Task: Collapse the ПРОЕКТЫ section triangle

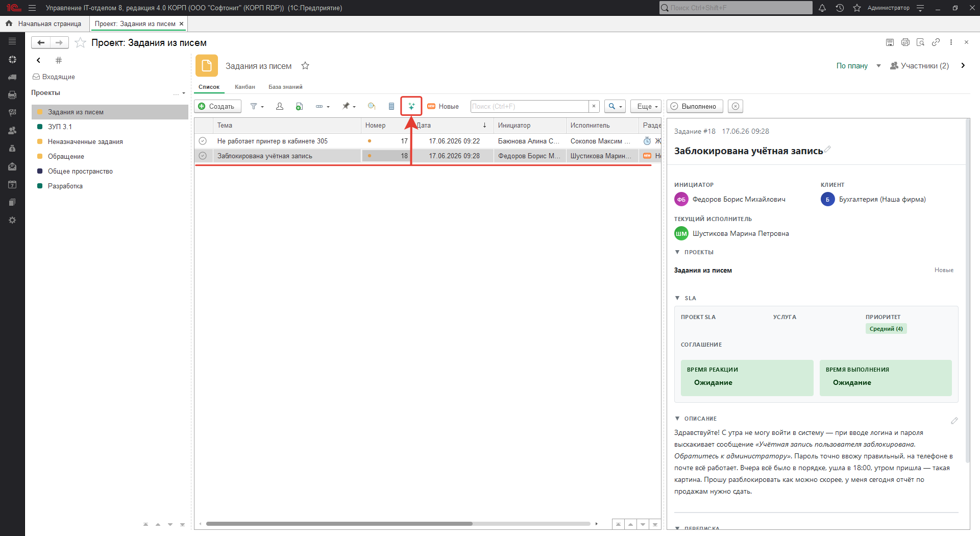Action: pyautogui.click(x=677, y=252)
